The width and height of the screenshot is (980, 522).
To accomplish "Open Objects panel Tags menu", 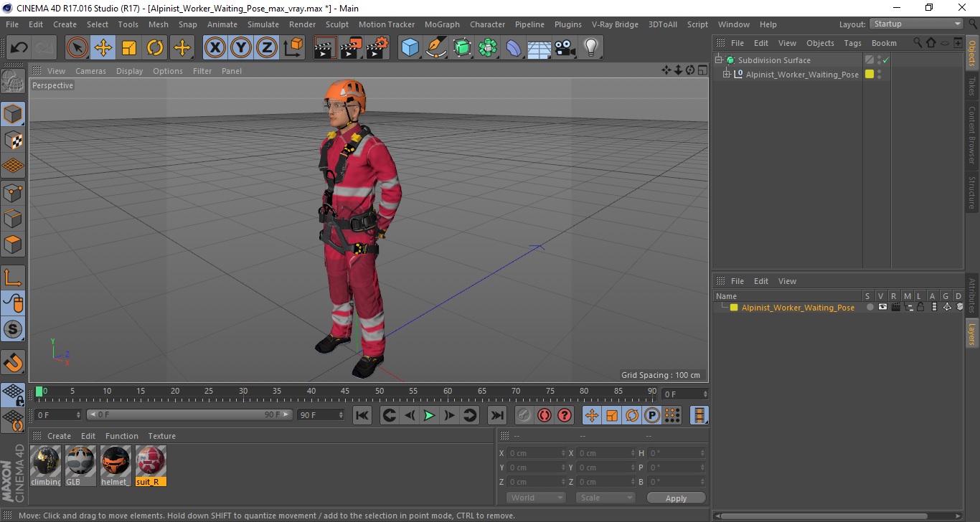I will tap(852, 43).
